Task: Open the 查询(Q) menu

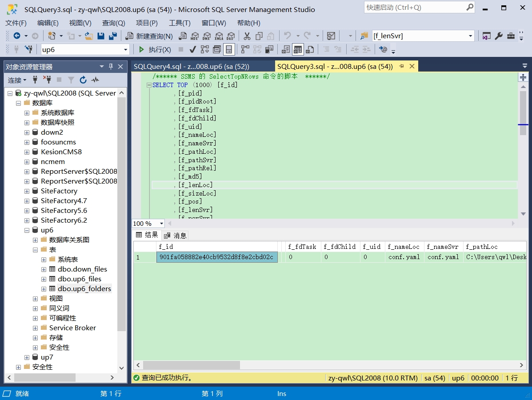Action: (x=113, y=23)
